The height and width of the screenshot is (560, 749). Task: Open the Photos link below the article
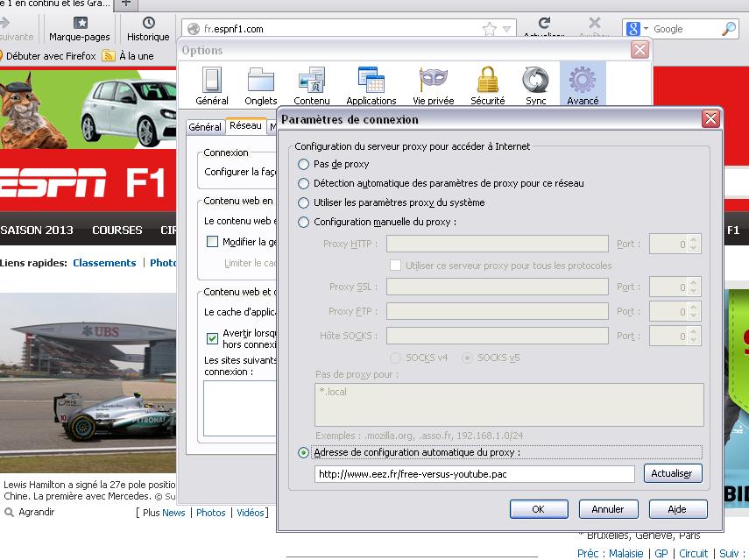210,513
